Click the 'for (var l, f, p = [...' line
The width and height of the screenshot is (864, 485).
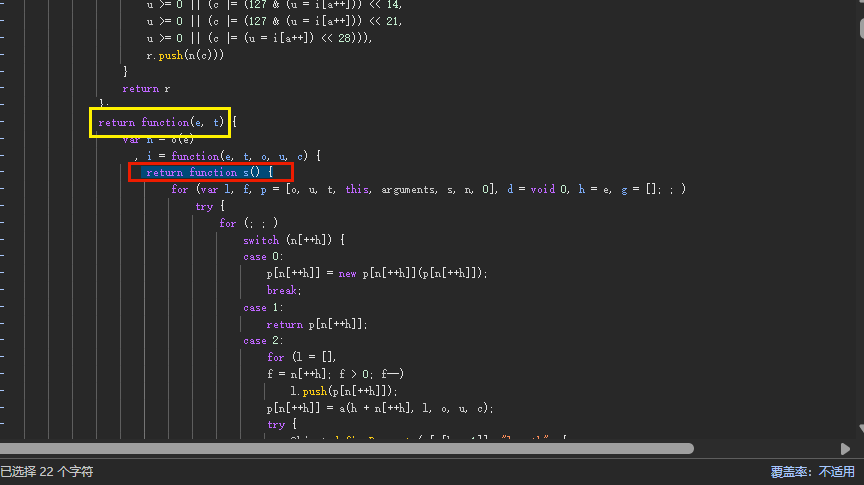(x=429, y=190)
